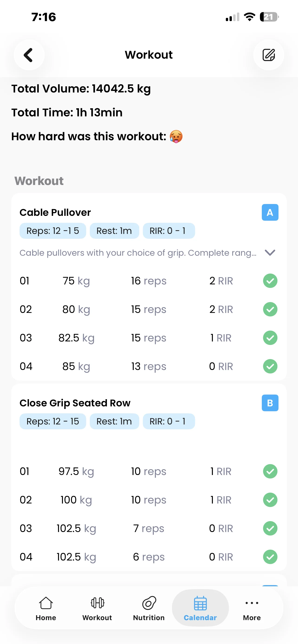Viewport: 298px width, 644px height.
Task: Tap the blue B superset badge
Action: [x=270, y=403]
